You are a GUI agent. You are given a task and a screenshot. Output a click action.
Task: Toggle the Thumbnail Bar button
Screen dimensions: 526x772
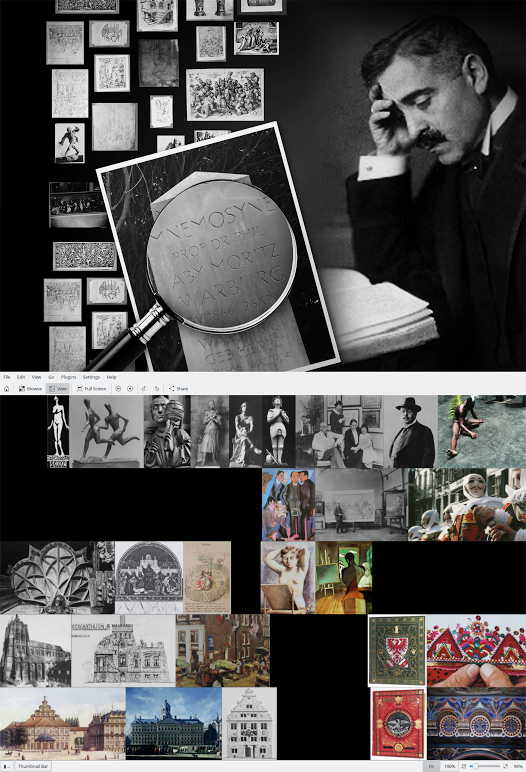click(33, 767)
